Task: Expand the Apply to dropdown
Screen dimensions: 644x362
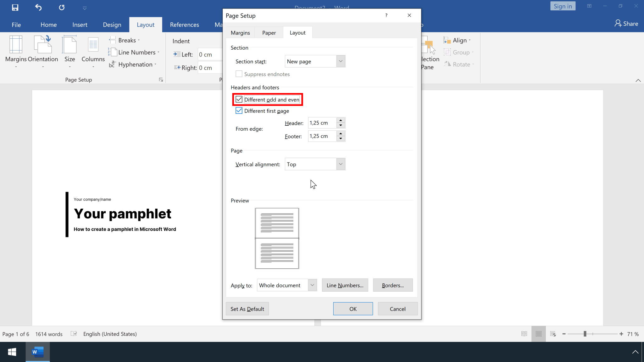Action: (x=312, y=285)
